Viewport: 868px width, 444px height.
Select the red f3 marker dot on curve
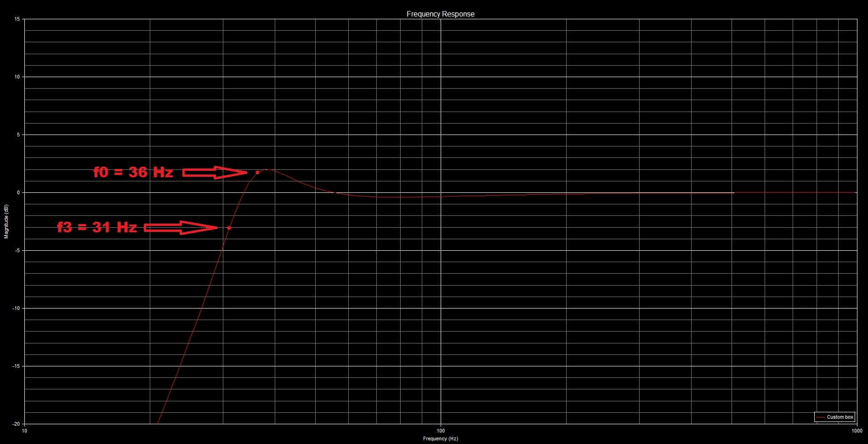tap(229, 228)
